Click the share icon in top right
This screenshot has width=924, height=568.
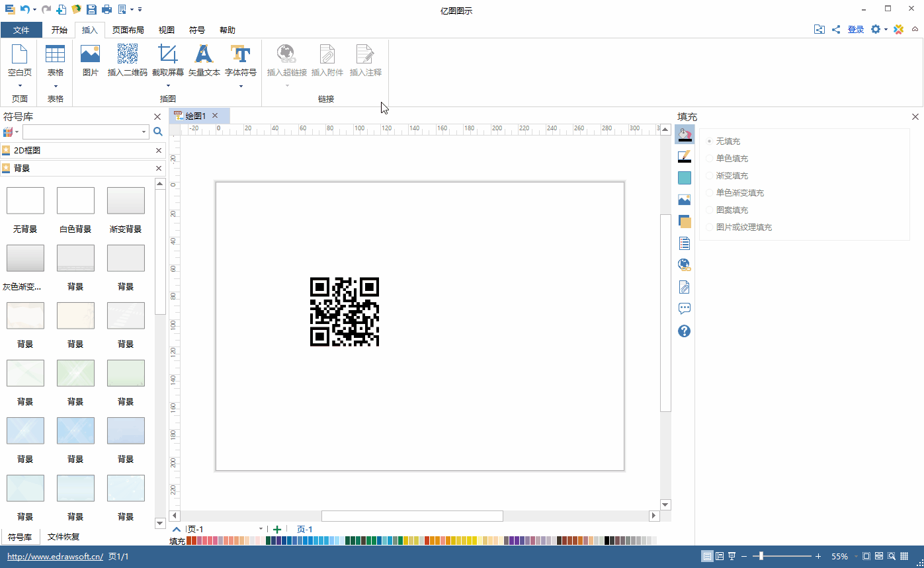click(836, 30)
